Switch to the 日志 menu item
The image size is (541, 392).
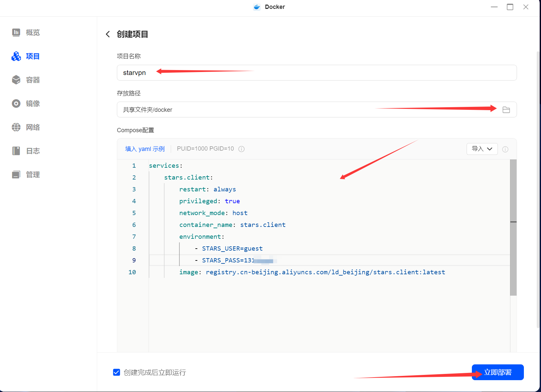pos(33,151)
